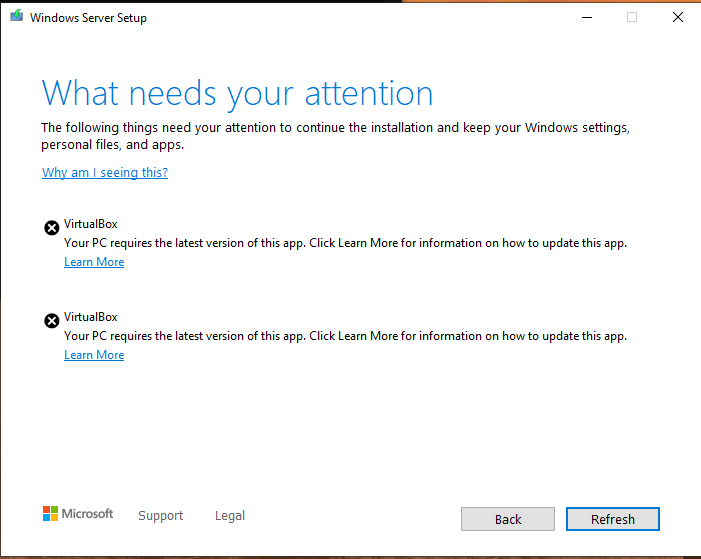701x559 pixels.
Task: Click the second VirtualBox error icon
Action: click(51, 321)
